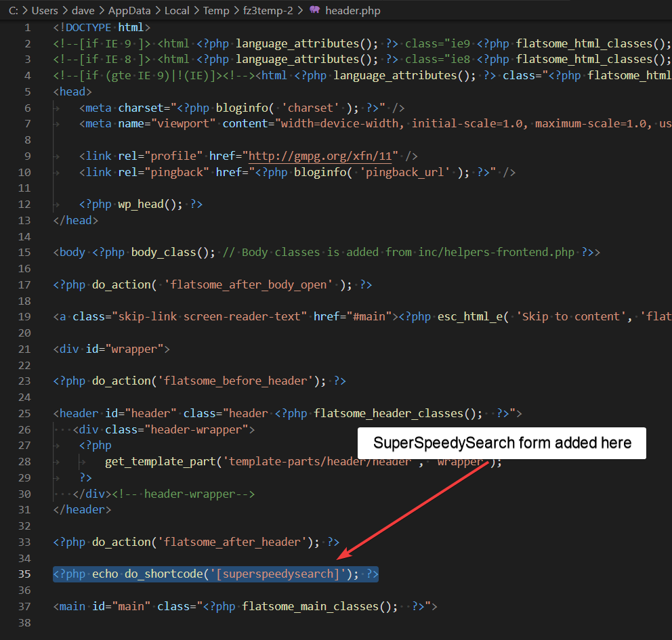
Task: Click the body_class() function call
Action: tap(170, 253)
